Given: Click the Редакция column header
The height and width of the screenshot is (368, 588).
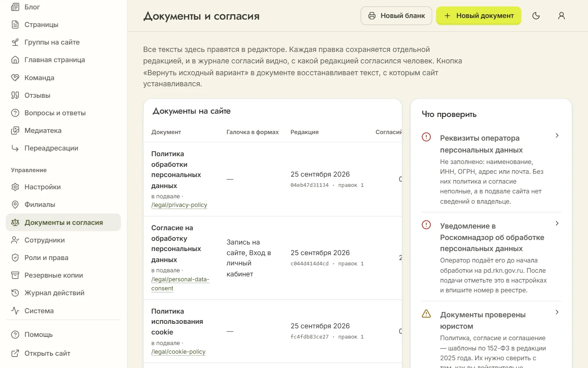Looking at the screenshot, I should click(305, 132).
